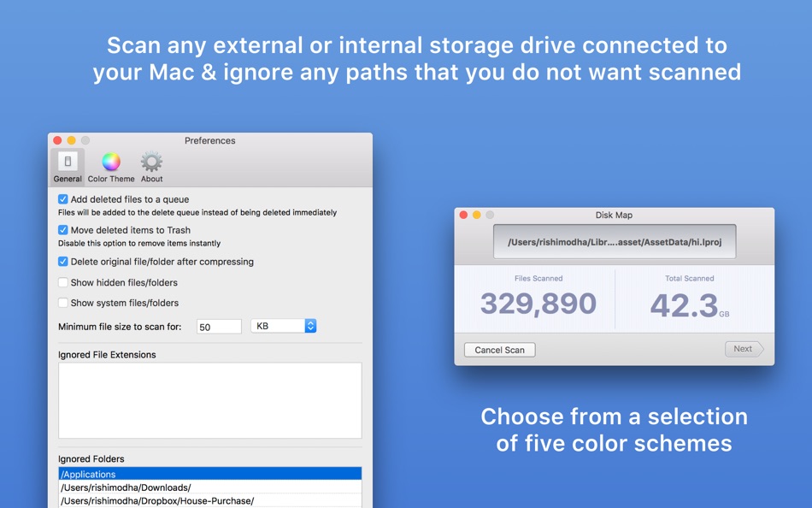Switch to the Color Theme tab
Image resolution: width=812 pixels, height=508 pixels.
point(111,167)
